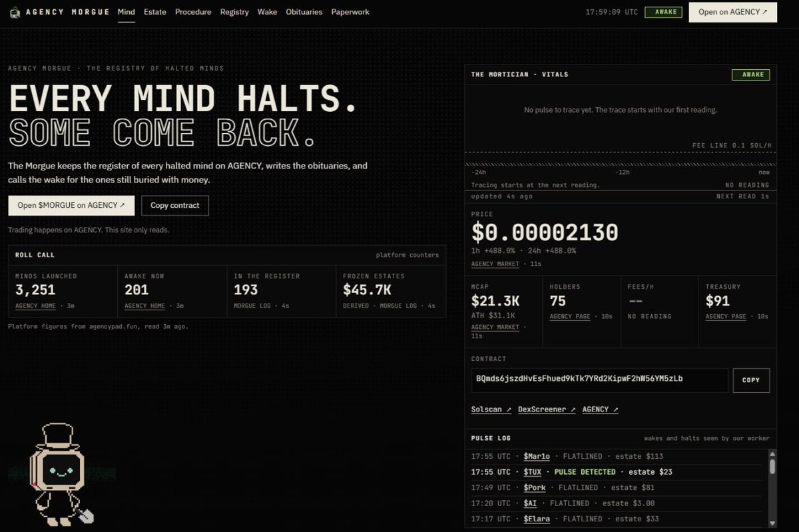799x532 pixels.
Task: Click the Open on AGENCY header button
Action: pos(733,12)
